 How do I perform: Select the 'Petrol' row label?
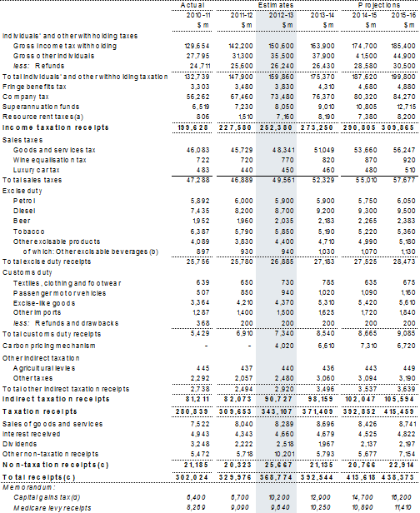(x=24, y=201)
